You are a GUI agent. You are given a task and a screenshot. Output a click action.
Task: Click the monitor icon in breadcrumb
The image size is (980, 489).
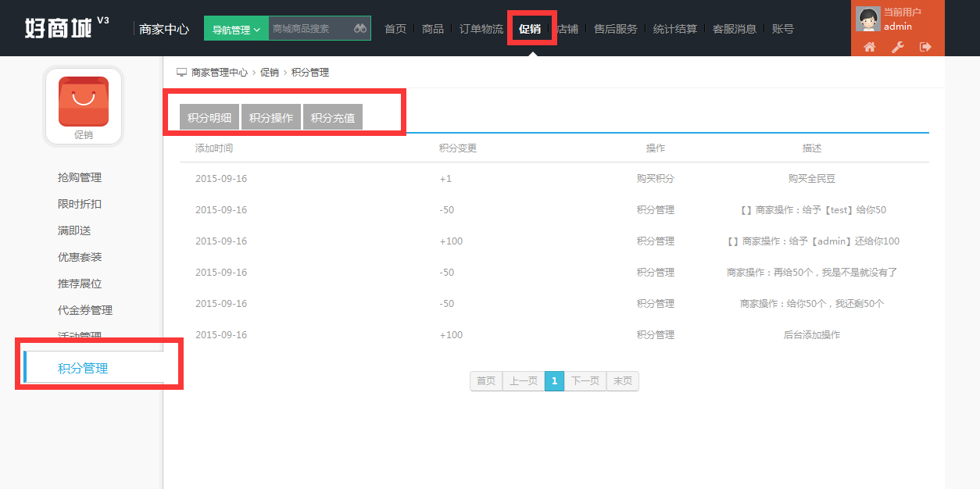coord(181,72)
